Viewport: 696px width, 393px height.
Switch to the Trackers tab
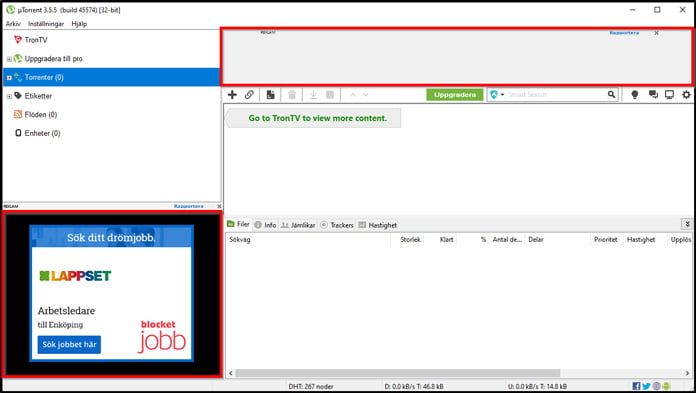click(337, 225)
